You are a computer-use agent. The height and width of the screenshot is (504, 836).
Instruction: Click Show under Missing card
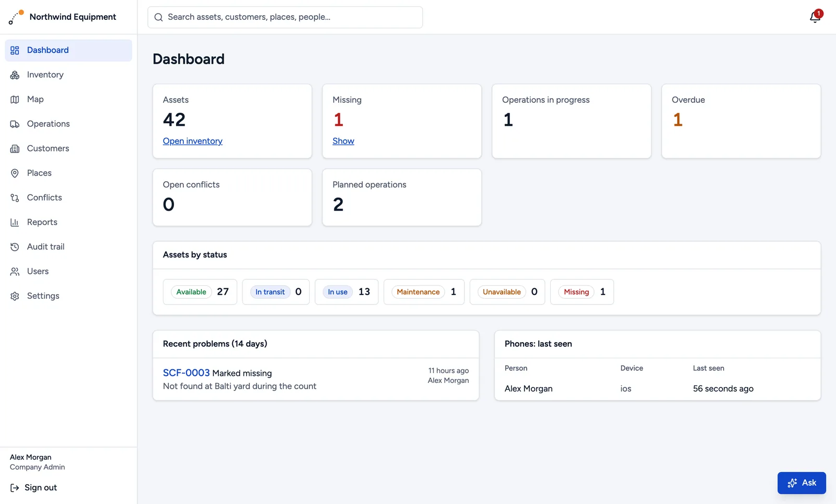point(343,141)
